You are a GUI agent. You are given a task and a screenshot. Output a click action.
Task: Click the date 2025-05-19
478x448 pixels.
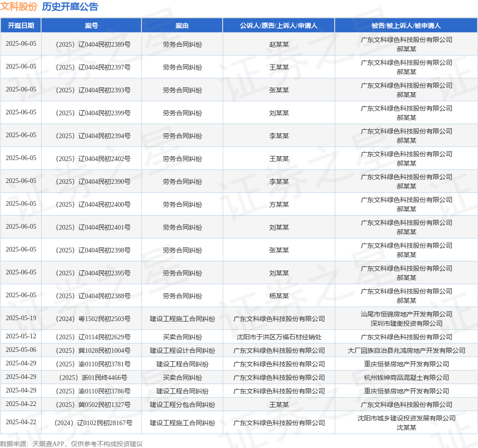[x=21, y=318]
